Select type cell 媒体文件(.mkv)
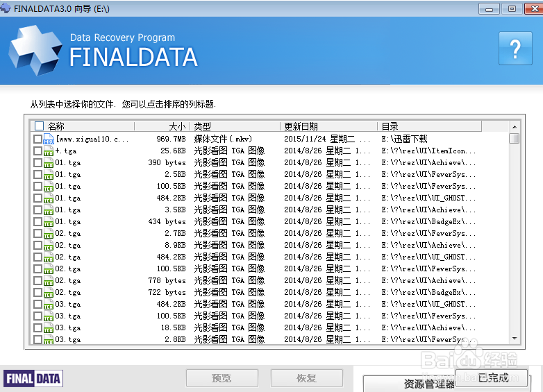 click(223, 139)
